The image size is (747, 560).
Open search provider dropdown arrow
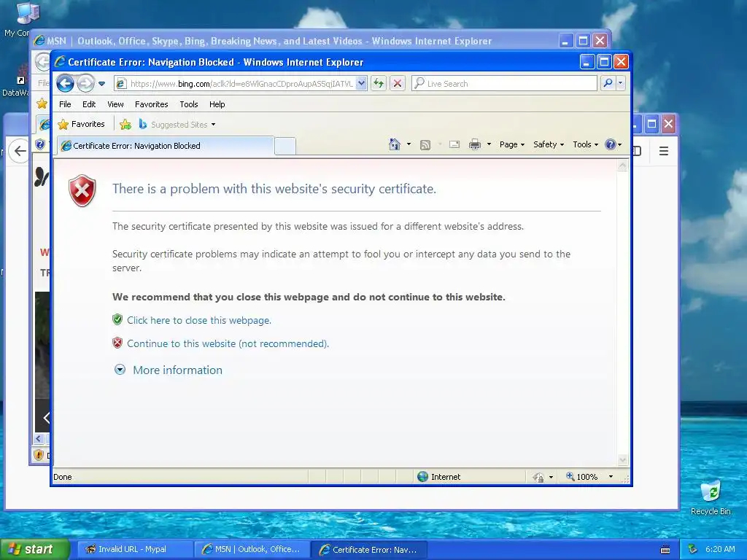tap(620, 83)
